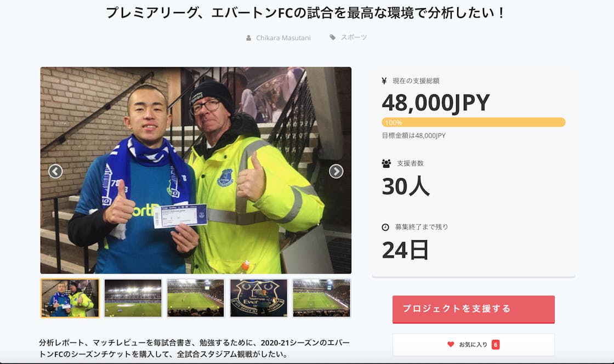
Task: Click the favorites count badge showing 6
Action: (x=496, y=344)
